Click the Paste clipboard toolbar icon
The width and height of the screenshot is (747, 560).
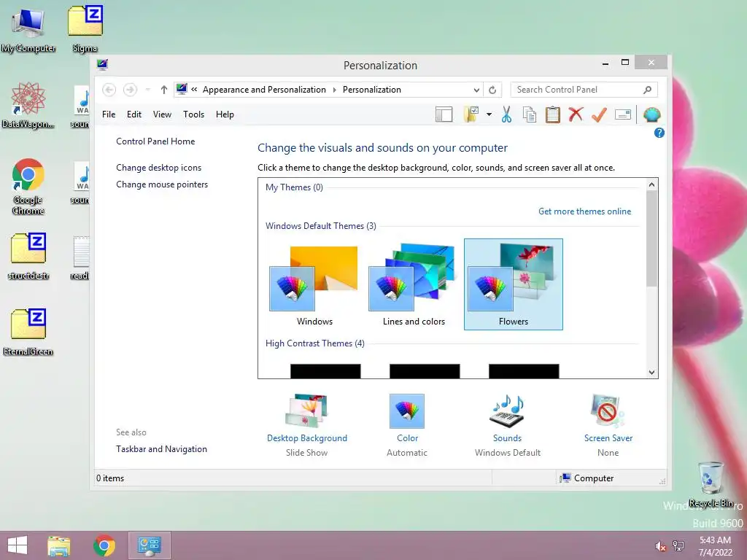coord(553,114)
